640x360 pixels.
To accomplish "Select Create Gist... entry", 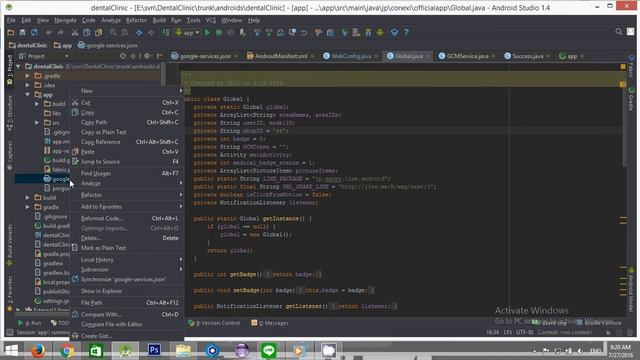I will [127, 336].
